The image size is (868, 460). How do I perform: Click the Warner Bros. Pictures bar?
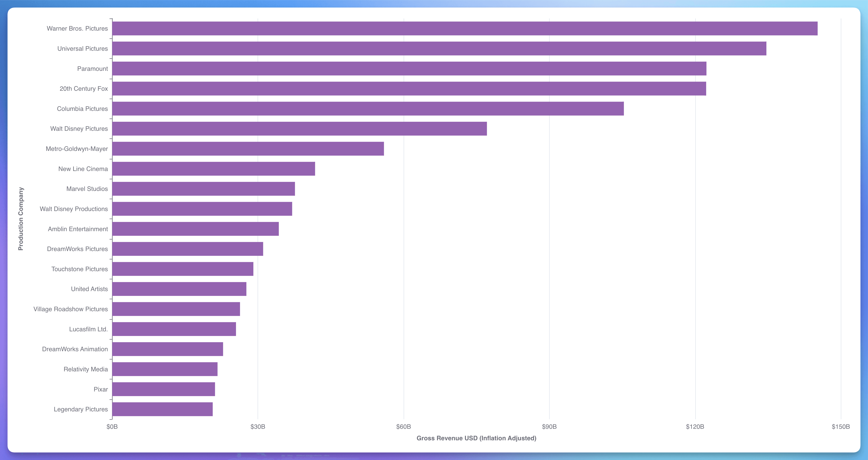pos(465,29)
